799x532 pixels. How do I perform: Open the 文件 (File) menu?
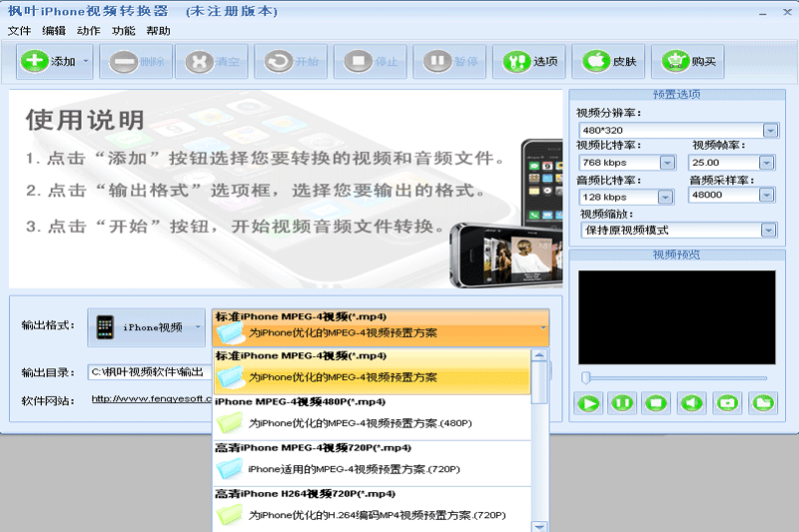click(19, 31)
